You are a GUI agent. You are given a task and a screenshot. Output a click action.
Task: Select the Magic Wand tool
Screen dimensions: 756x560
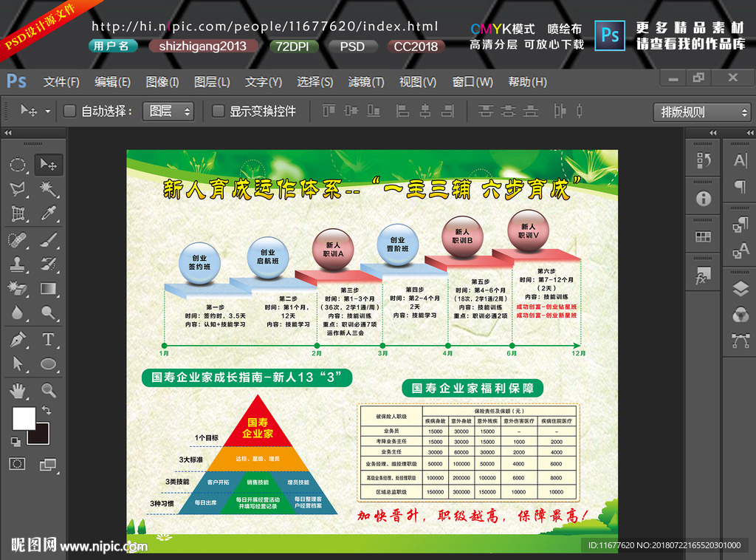(48, 189)
